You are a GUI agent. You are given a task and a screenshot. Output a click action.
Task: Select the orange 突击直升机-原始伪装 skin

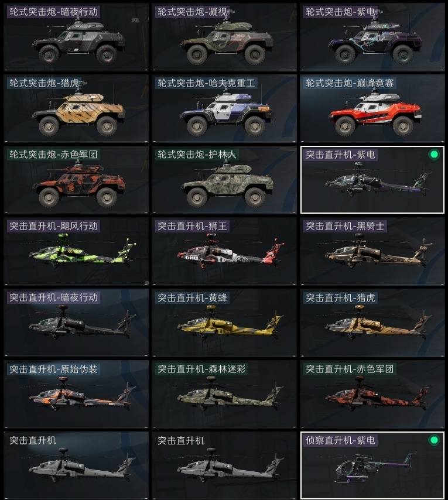[x=76, y=394]
